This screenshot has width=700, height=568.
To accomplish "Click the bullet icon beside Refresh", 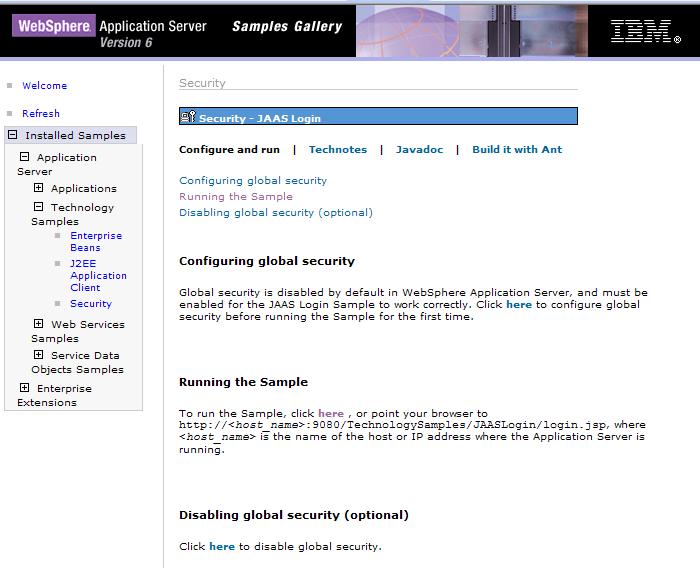I will [x=9, y=113].
